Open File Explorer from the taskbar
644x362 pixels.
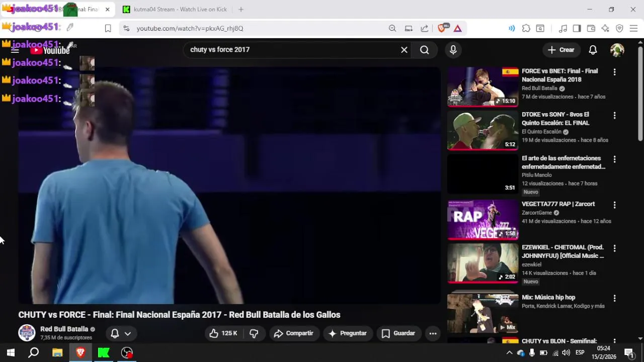tap(57, 353)
